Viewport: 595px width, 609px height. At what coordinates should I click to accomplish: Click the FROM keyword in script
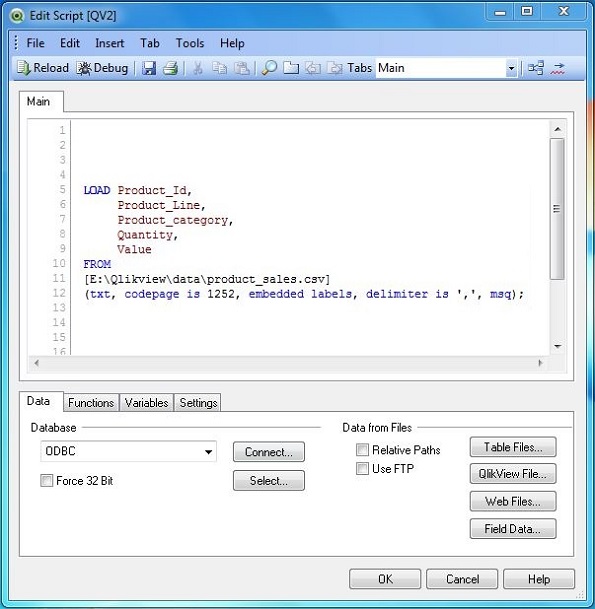tap(97, 264)
